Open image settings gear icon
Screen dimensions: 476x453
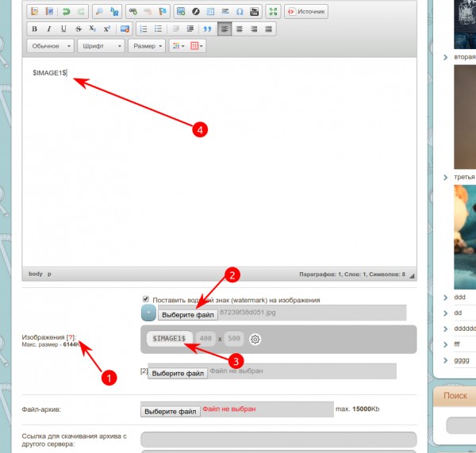(x=255, y=339)
